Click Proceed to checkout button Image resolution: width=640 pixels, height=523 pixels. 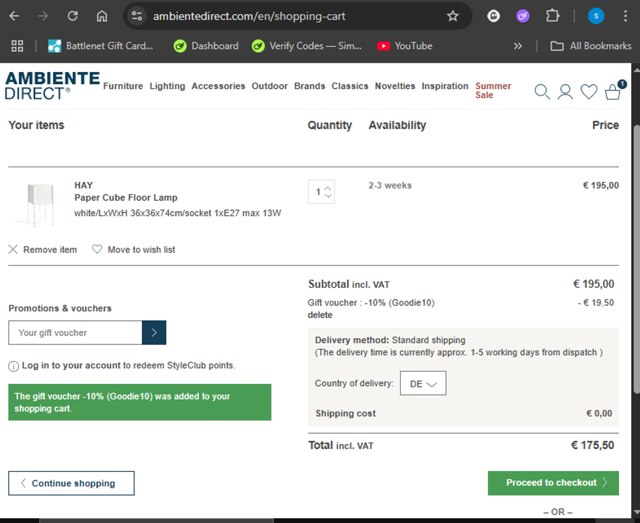point(553,483)
